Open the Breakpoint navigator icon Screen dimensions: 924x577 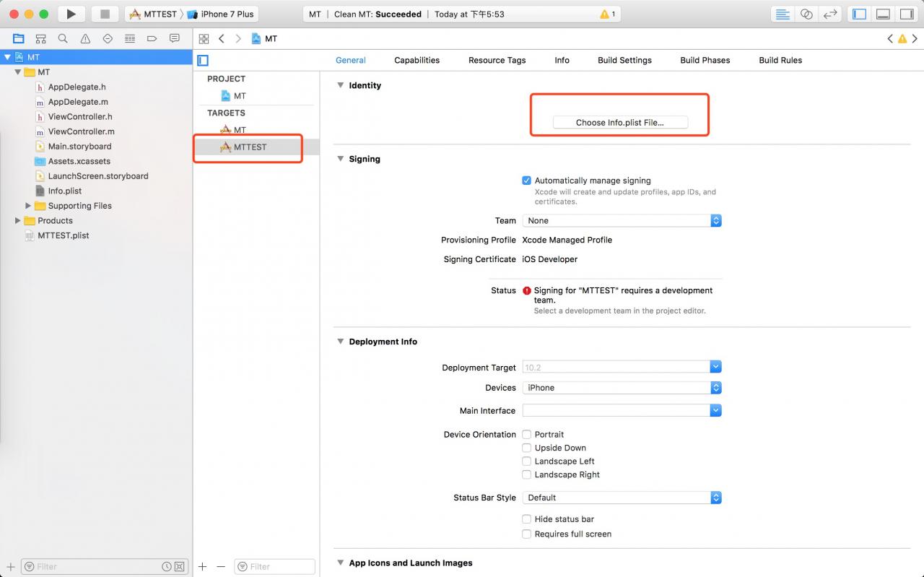tap(152, 38)
